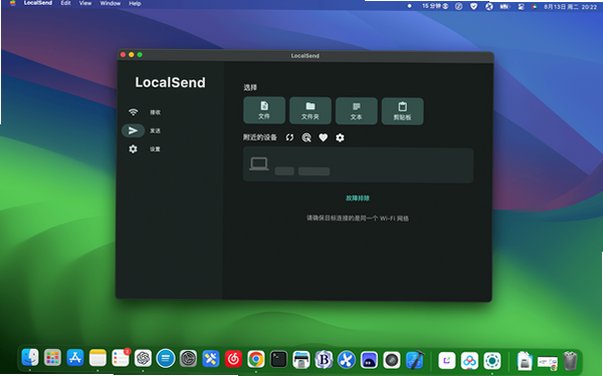
Task: Open ChatGPT app in the Dock
Action: (x=143, y=359)
